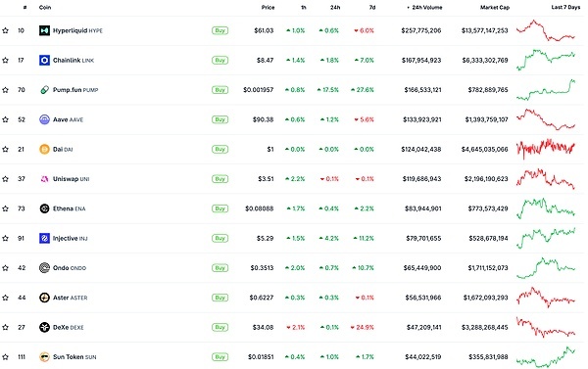Click the Pump.fun pill logo icon
The height and width of the screenshot is (369, 588).
coord(44,90)
